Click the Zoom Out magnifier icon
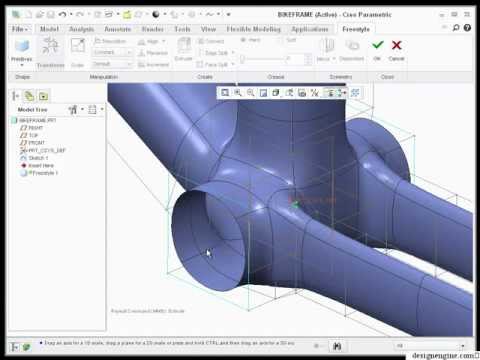 point(250,93)
